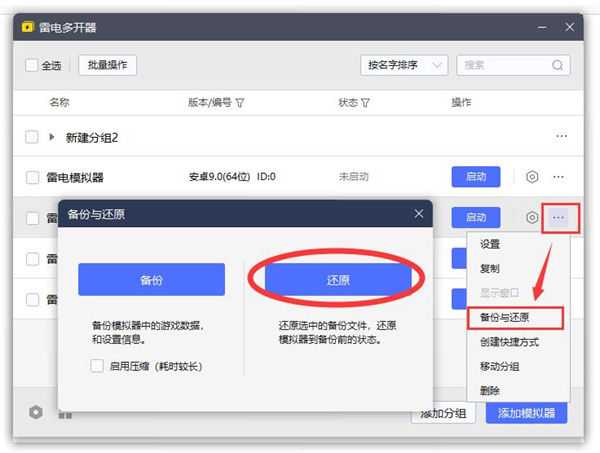Screen dimensions: 600x453
Task: Select 创建快捷方式 in the context menu
Action: click(x=510, y=343)
